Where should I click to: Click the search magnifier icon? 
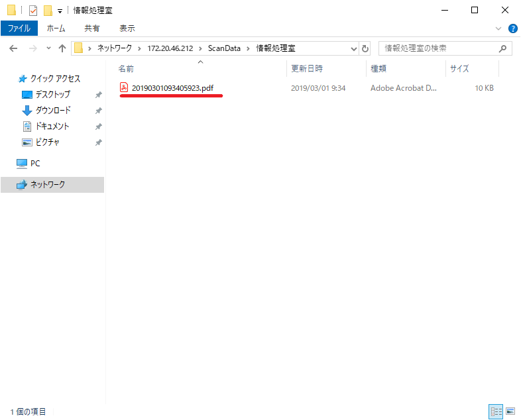click(x=502, y=48)
